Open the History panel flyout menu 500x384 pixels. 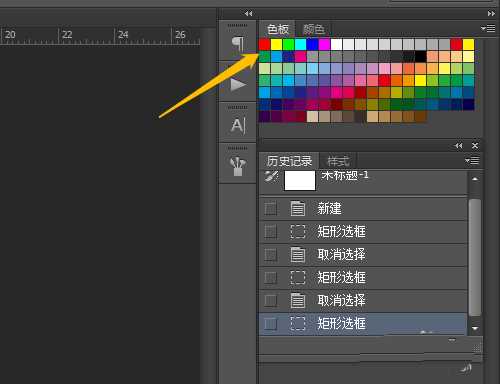(x=472, y=161)
